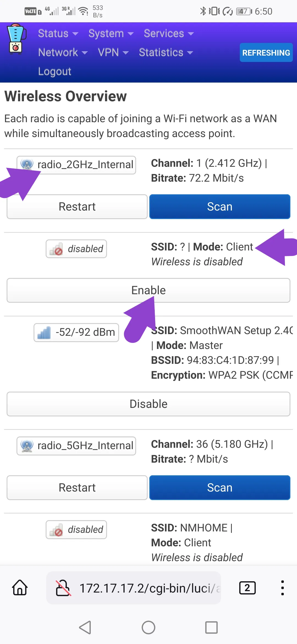Tap the SmoothWAN blender logo icon
Screen dimensions: 297x644
[x=16, y=39]
